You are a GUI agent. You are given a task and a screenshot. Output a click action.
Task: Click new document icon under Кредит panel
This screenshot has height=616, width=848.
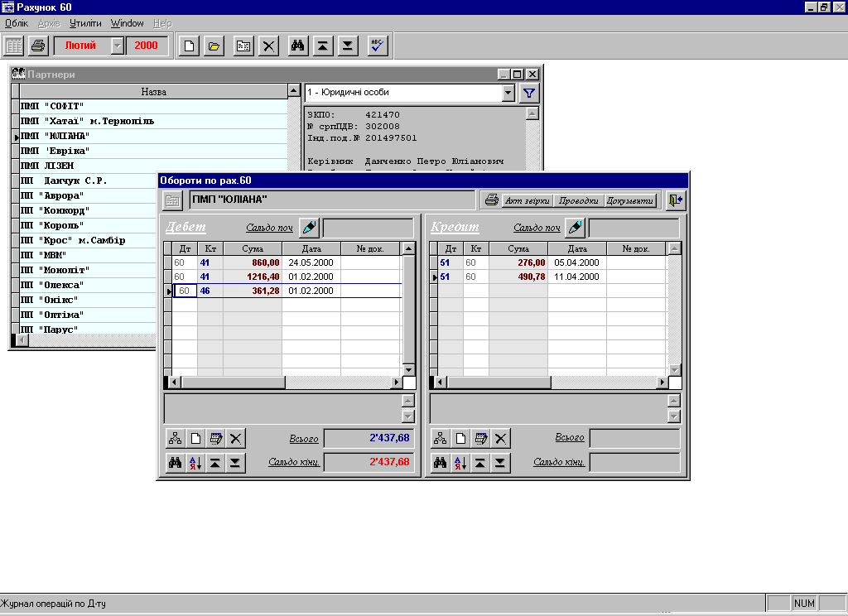[460, 438]
